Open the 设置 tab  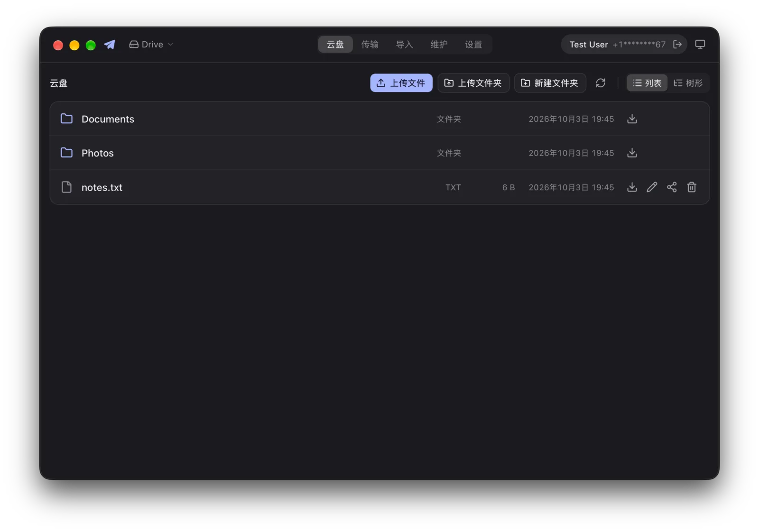click(473, 45)
